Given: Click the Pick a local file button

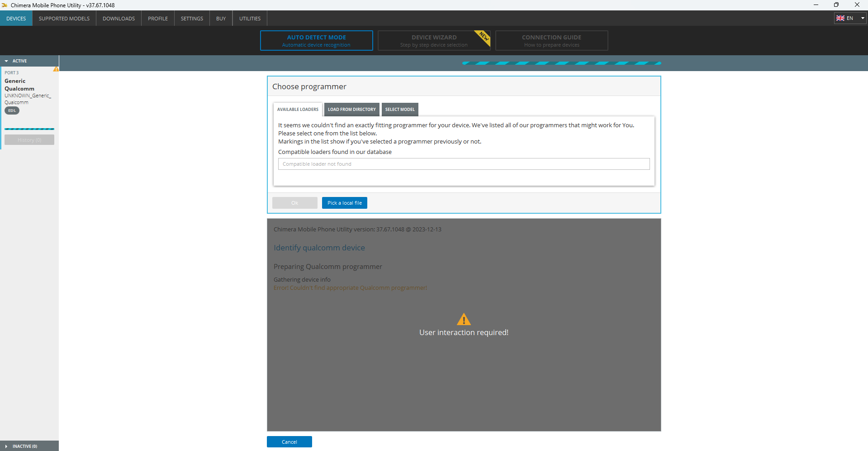Looking at the screenshot, I should point(344,203).
